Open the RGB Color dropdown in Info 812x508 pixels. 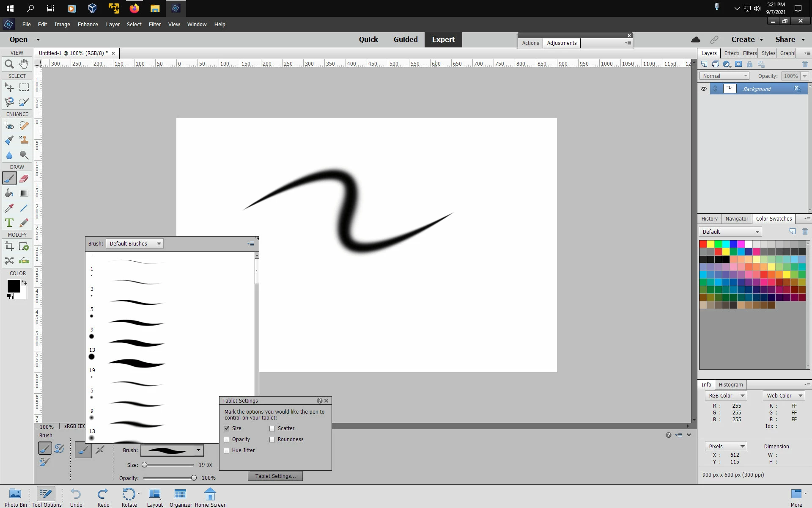[x=726, y=395]
